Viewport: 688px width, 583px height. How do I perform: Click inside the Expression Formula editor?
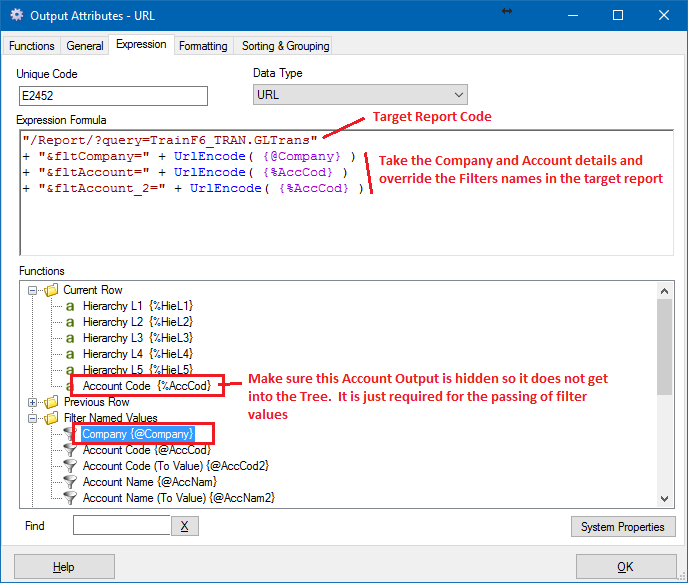[347, 193]
